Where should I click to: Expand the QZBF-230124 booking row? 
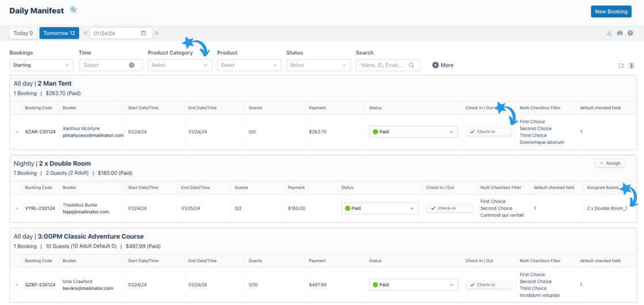(17, 284)
